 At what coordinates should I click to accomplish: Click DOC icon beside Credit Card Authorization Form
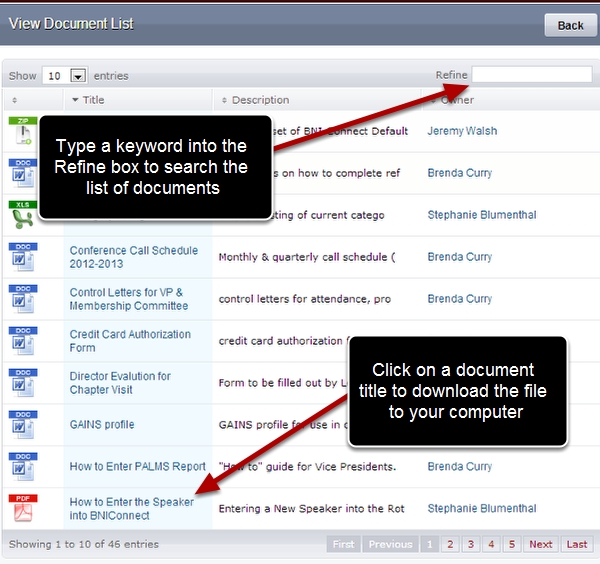(22, 341)
